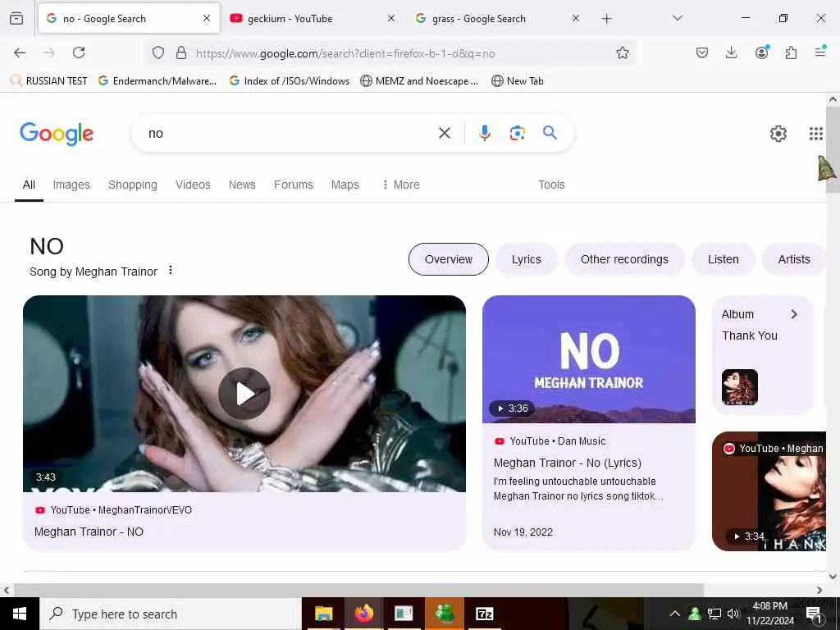Clear the search box with the X

coord(444,133)
